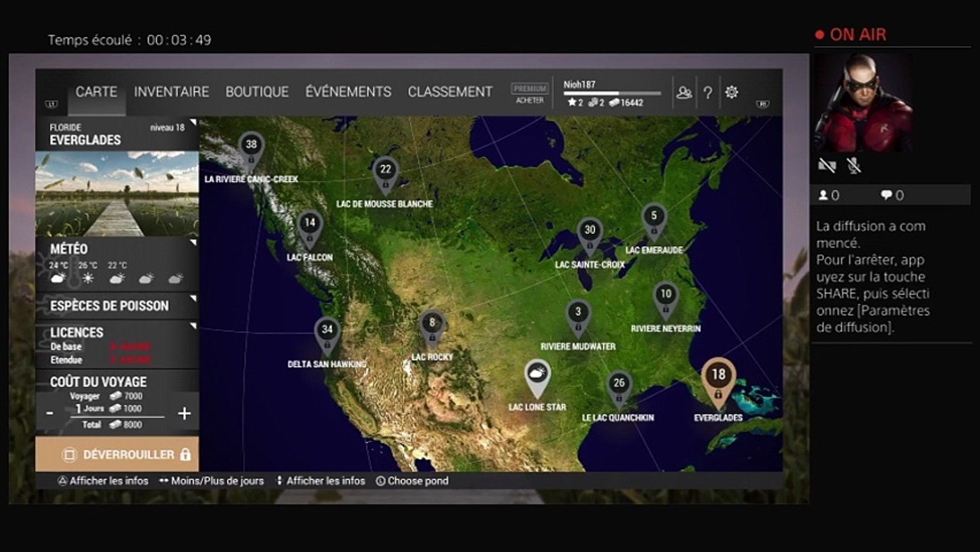
Task: Click the ON AIR broadcast indicator
Action: (851, 34)
